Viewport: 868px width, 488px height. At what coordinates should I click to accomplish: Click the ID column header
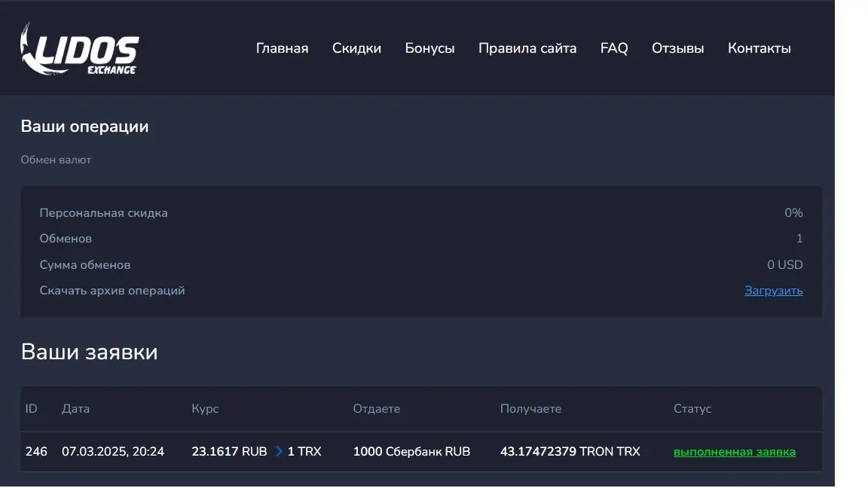(31, 409)
